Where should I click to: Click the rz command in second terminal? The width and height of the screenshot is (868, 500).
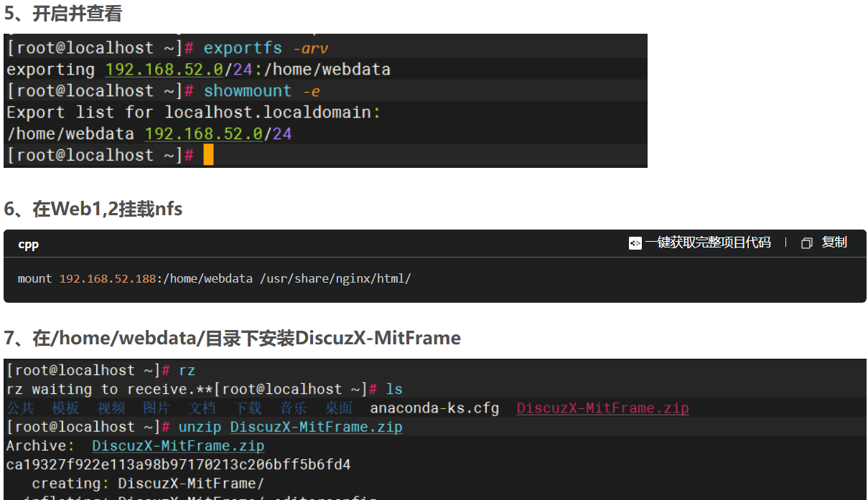click(187, 371)
